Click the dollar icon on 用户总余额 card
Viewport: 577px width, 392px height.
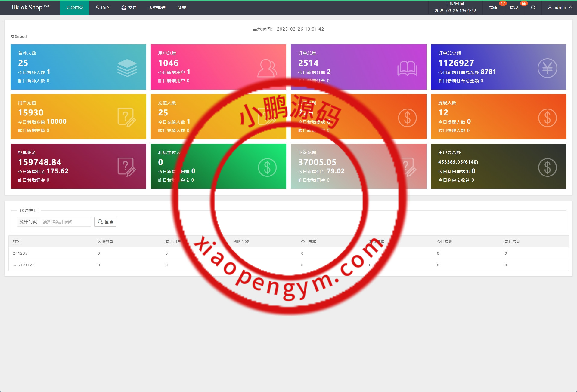click(x=547, y=167)
